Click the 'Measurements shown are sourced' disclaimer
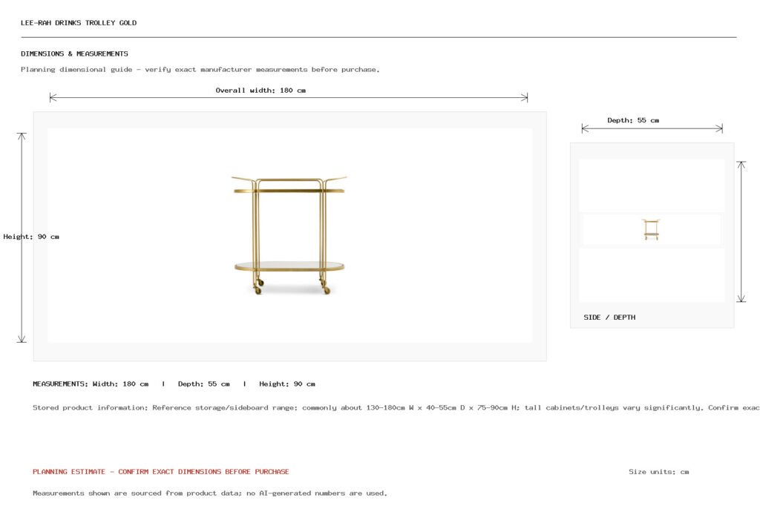This screenshot has width=760, height=532. click(210, 493)
